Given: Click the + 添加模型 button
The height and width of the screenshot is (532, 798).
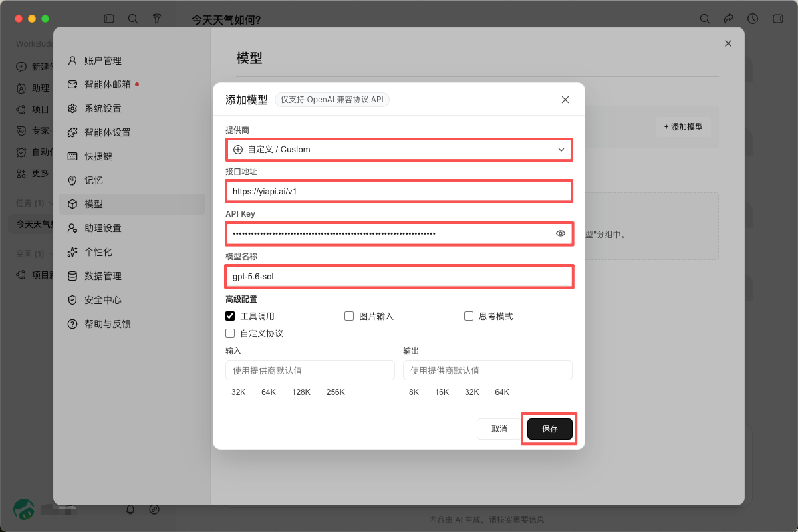Looking at the screenshot, I should pyautogui.click(x=684, y=126).
